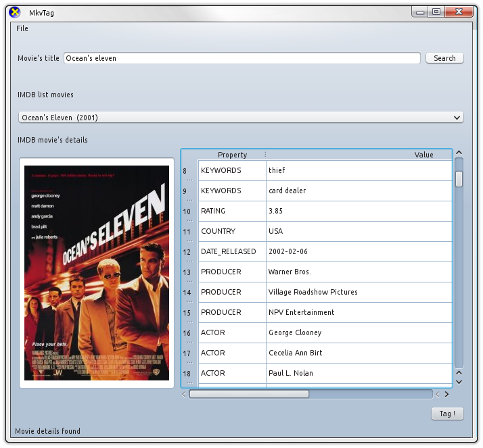Click the up arrow above the vertical scrollbar
483x448 pixels.
[x=459, y=153]
